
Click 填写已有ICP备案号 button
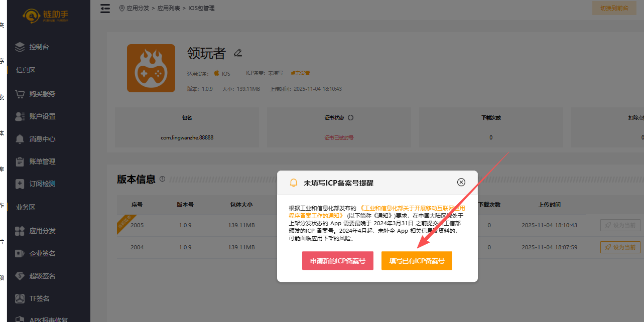pyautogui.click(x=417, y=261)
